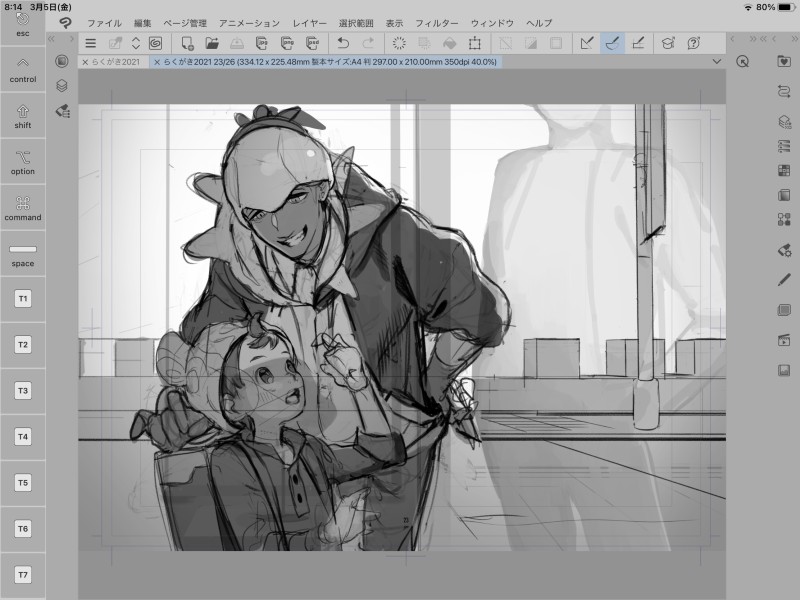Open Clip Studio Paint support icon
The image size is (800, 600).
(x=668, y=43)
